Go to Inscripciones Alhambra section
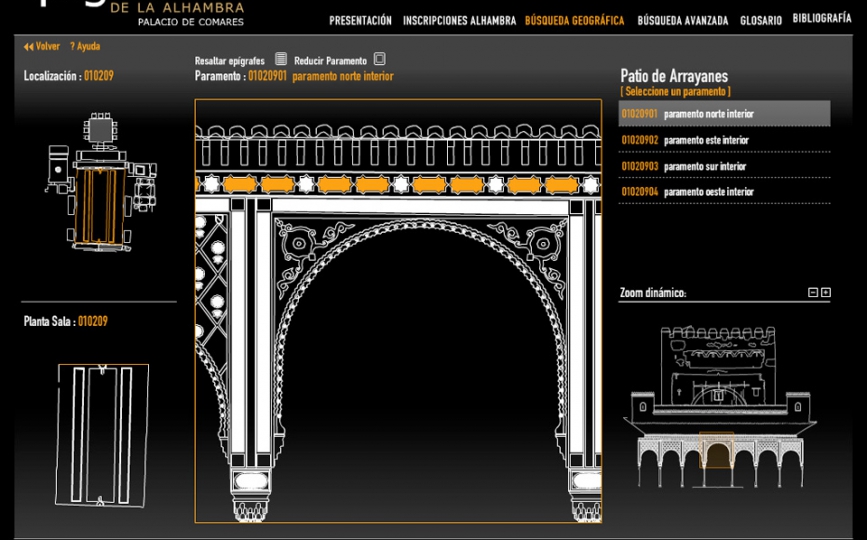This screenshot has height=540, width=867. pyautogui.click(x=459, y=20)
